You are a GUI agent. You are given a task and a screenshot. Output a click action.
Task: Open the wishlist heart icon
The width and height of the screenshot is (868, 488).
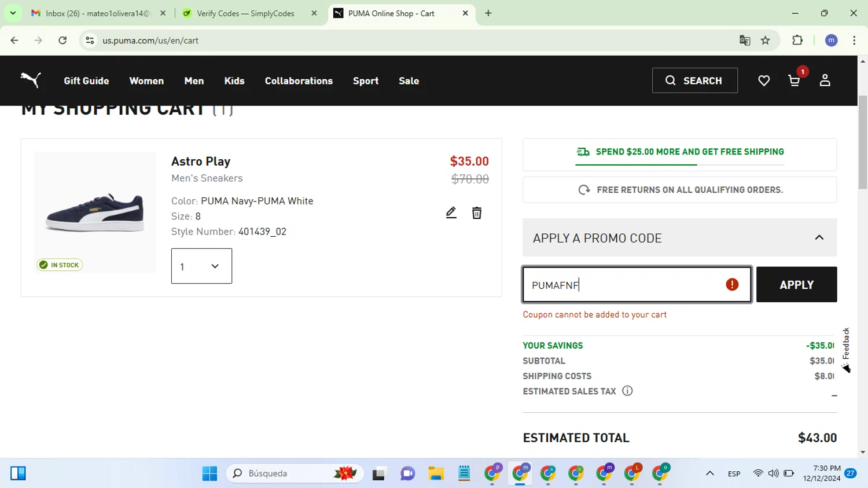click(x=764, y=81)
